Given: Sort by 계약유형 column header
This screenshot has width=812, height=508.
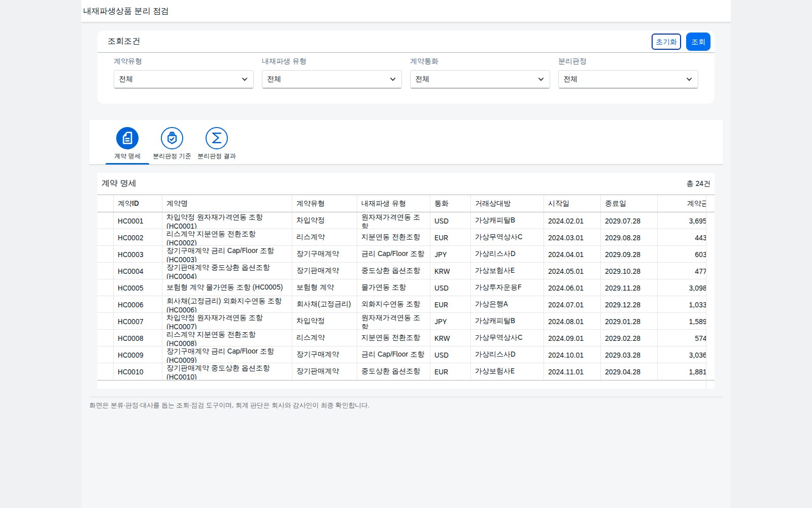Looking at the screenshot, I should (x=324, y=204).
